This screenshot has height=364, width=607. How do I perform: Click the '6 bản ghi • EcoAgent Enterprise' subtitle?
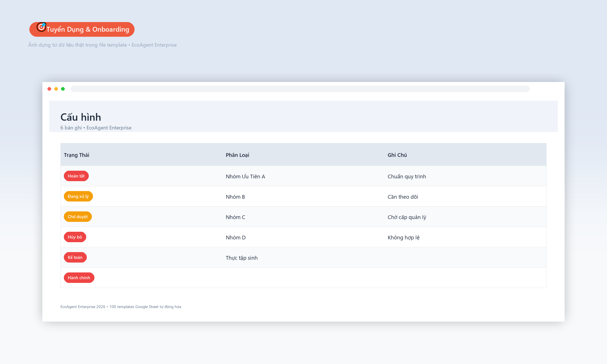point(96,128)
